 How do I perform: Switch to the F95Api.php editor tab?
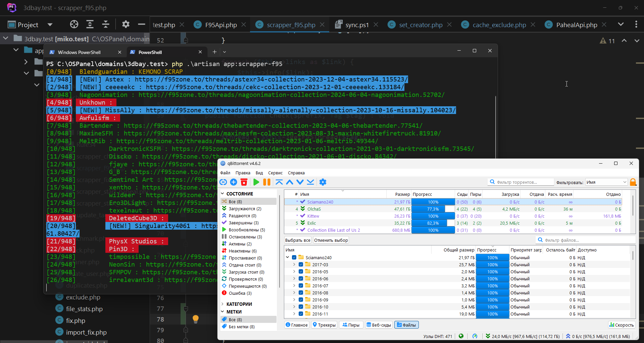click(x=221, y=25)
